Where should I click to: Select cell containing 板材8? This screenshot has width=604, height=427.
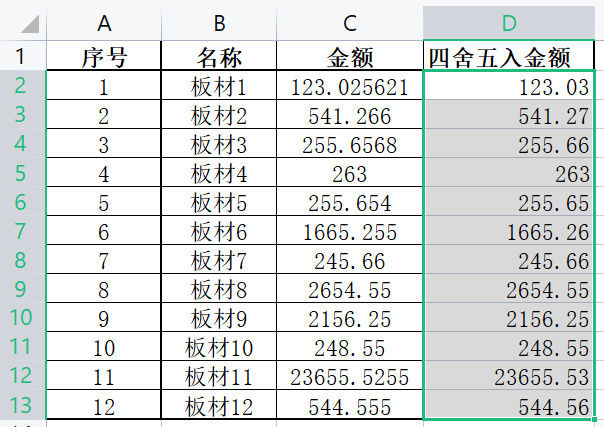[219, 288]
